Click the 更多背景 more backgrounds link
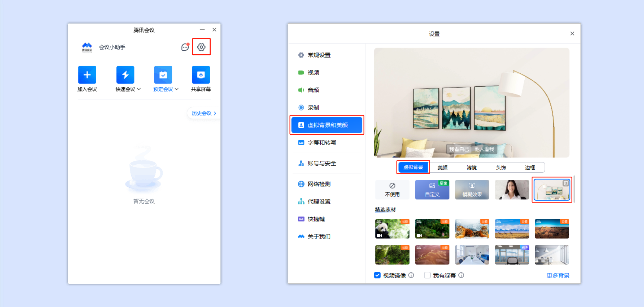Screen dimensions: 644x307 coord(558,275)
